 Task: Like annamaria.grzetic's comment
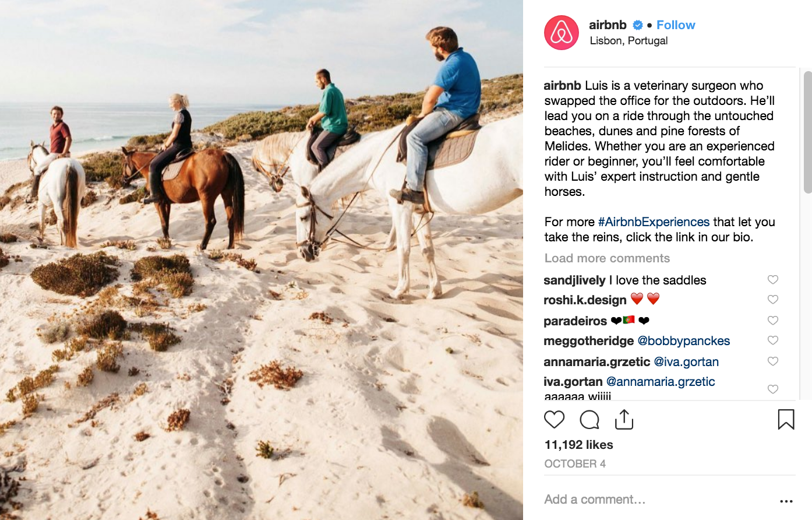(773, 361)
